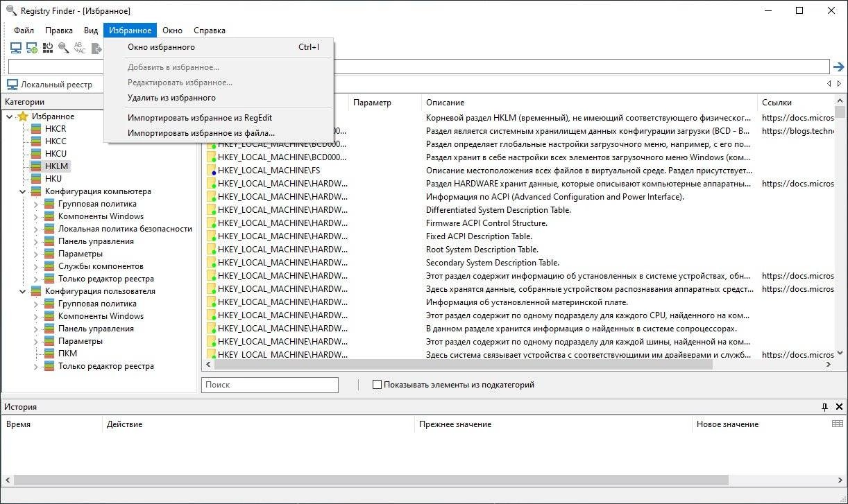Click the Registry Finder title bar icon

(x=10, y=10)
